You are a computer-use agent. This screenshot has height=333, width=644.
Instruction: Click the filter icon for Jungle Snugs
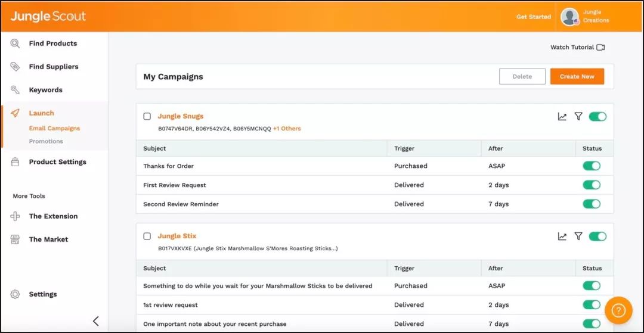[x=578, y=117]
